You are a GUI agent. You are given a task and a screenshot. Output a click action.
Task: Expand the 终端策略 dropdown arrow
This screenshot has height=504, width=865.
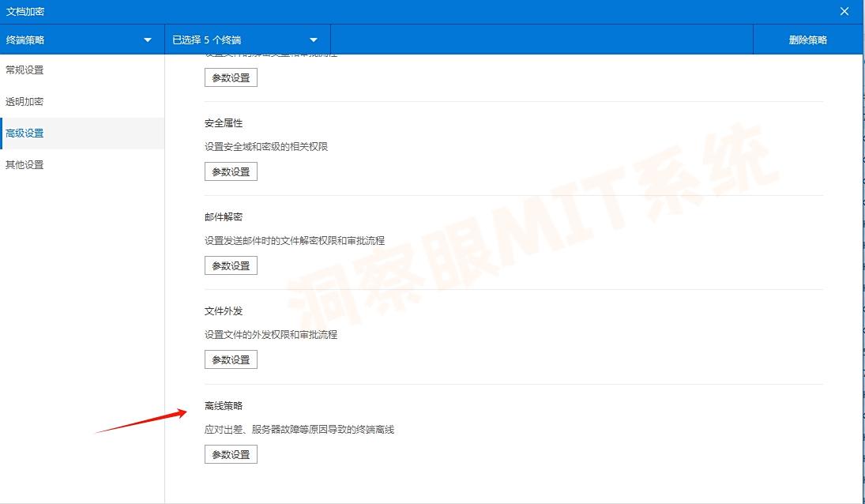point(147,39)
